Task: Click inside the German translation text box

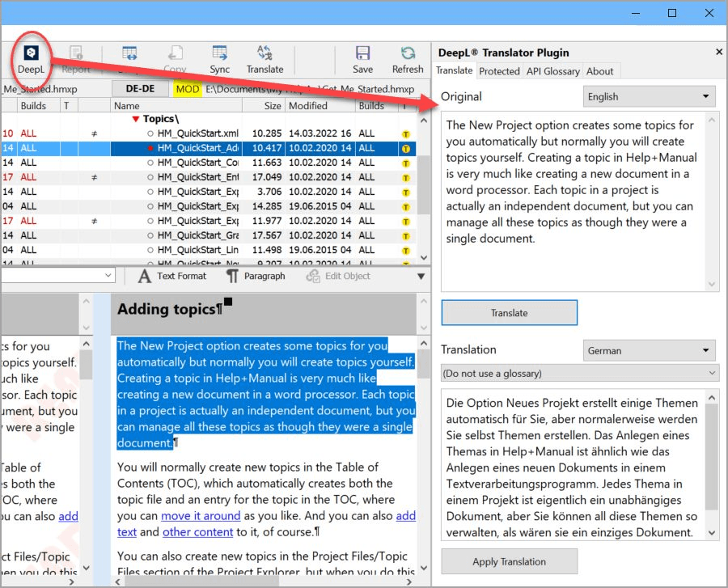Action: point(573,465)
